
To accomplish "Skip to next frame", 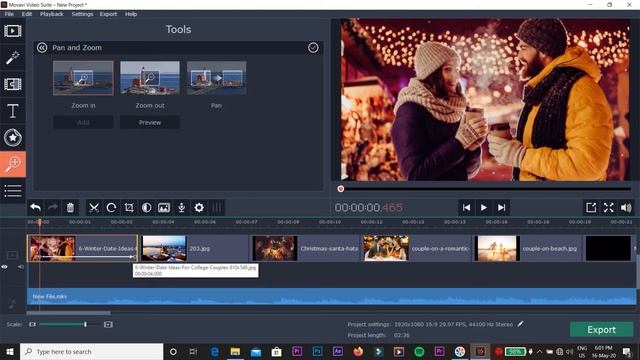I will [502, 208].
